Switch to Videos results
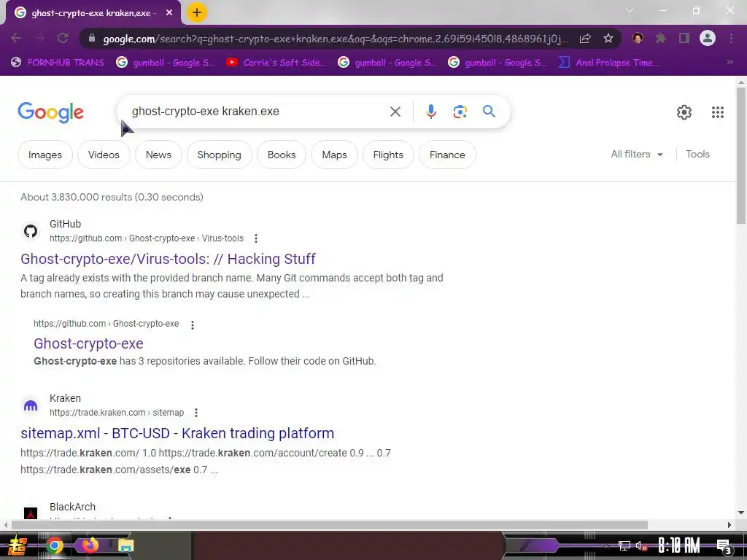 coord(104,155)
